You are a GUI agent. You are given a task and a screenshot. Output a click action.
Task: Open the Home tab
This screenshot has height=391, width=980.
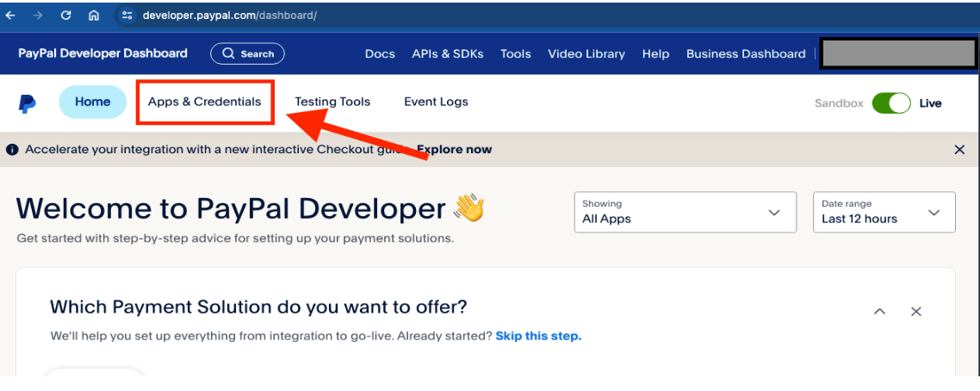point(92,102)
